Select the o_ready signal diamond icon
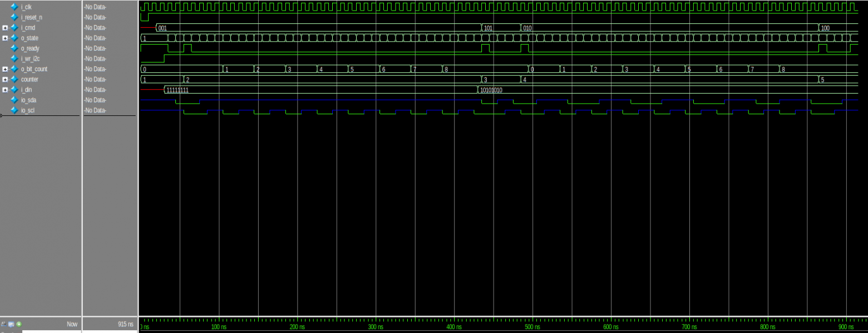 (x=14, y=48)
